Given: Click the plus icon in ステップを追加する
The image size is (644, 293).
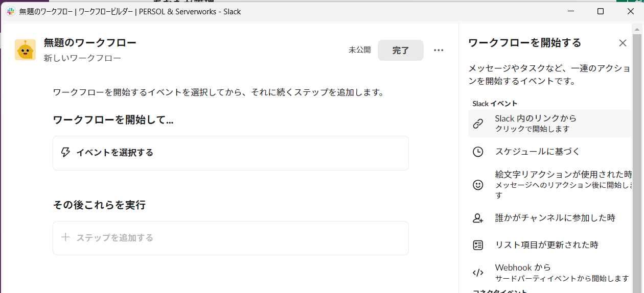Looking at the screenshot, I should click(x=65, y=237).
